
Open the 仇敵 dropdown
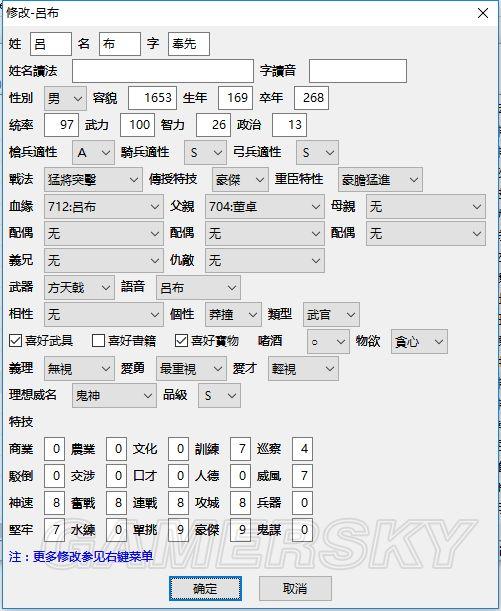click(x=265, y=260)
